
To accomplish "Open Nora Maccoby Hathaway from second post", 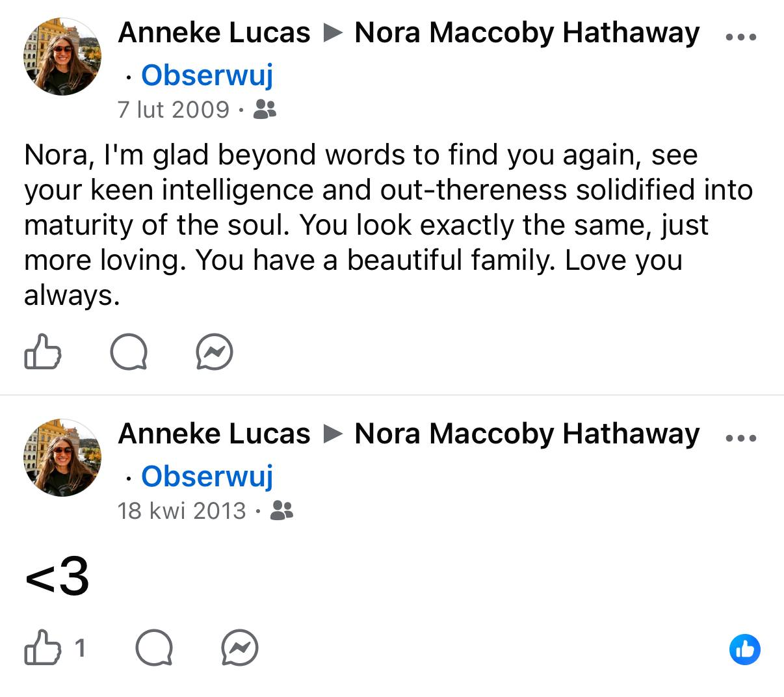I will point(527,434).
